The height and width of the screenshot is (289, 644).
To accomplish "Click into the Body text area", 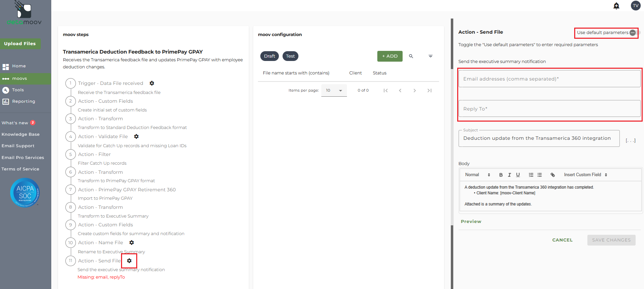I will tap(551, 196).
